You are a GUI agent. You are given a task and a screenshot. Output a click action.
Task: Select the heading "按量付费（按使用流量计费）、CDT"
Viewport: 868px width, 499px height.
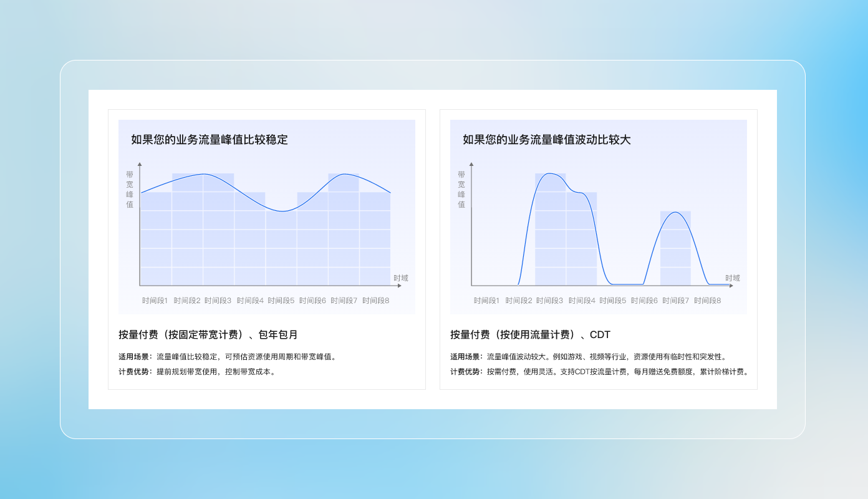pyautogui.click(x=530, y=335)
